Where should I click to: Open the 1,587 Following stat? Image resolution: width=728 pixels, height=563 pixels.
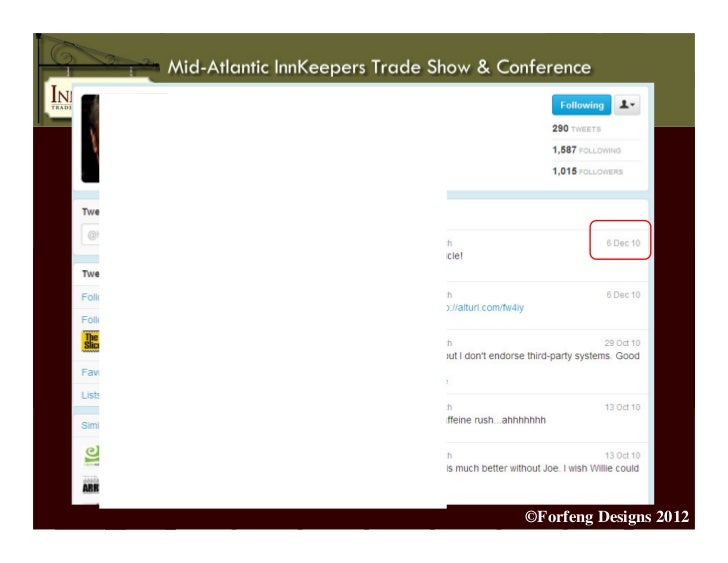pos(586,150)
